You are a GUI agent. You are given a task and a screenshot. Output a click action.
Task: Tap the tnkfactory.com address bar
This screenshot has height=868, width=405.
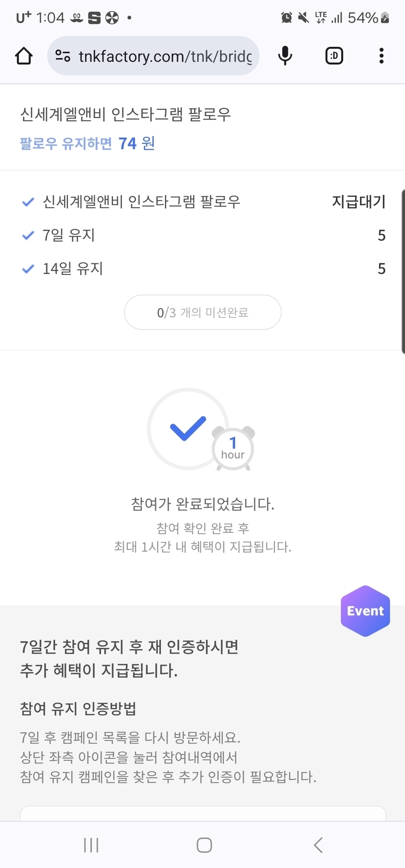[x=165, y=56]
